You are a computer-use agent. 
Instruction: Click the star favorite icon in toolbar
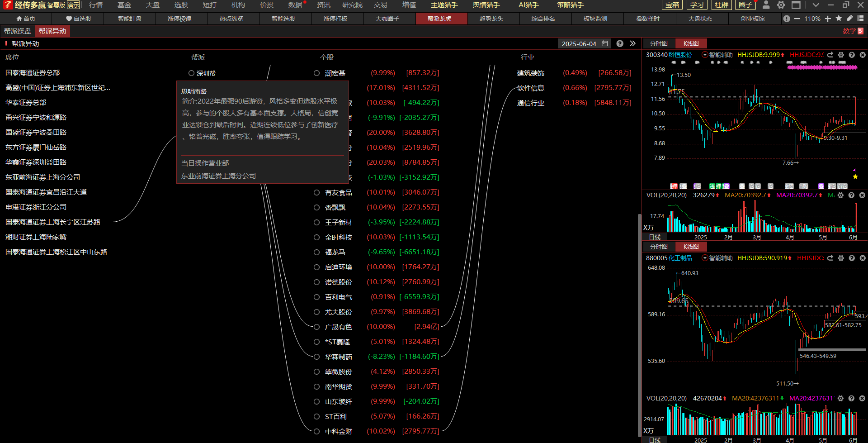839,18
